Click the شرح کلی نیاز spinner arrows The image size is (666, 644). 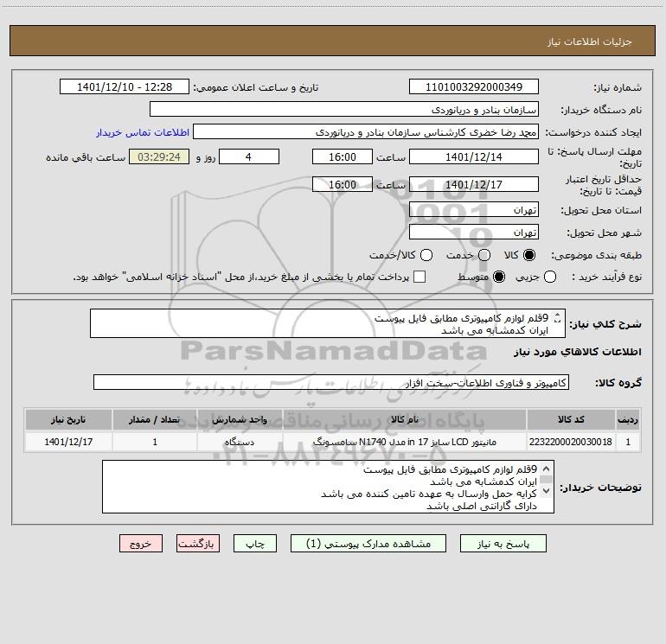coord(558,317)
